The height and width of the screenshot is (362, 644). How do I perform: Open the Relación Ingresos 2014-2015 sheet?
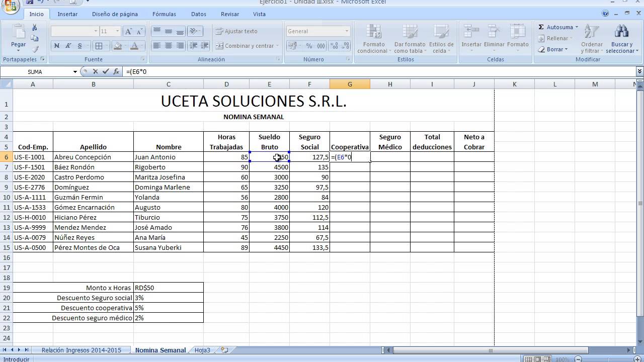click(82, 350)
